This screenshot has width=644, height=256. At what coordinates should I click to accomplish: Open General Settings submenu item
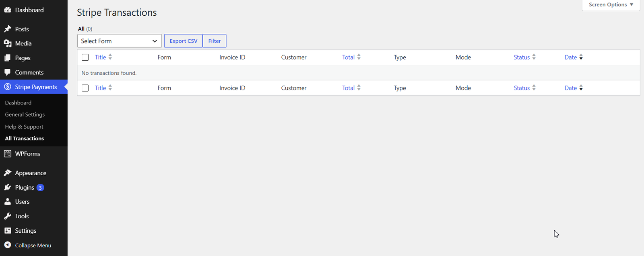(x=25, y=115)
